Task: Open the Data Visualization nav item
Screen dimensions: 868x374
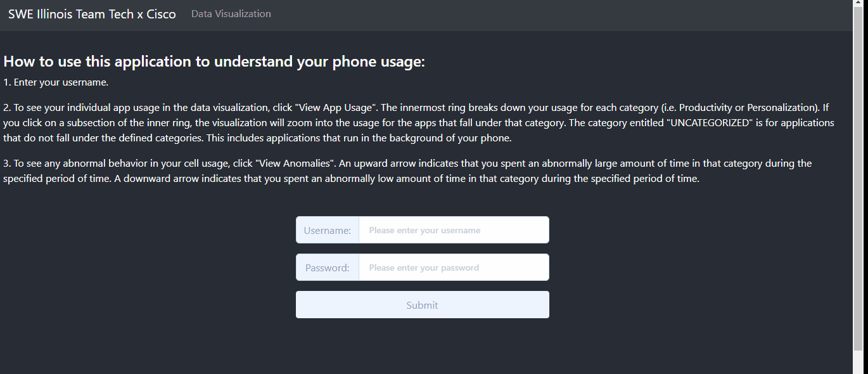Action: click(x=231, y=14)
